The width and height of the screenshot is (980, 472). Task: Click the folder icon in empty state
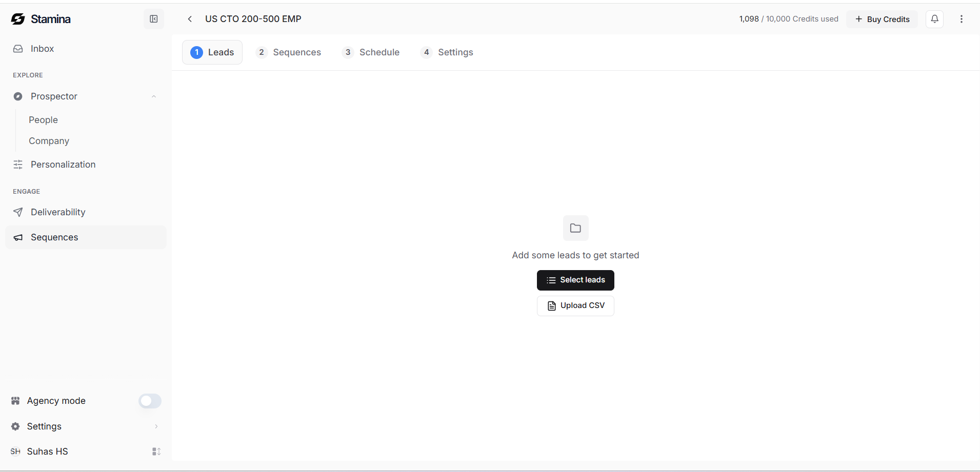click(x=575, y=228)
